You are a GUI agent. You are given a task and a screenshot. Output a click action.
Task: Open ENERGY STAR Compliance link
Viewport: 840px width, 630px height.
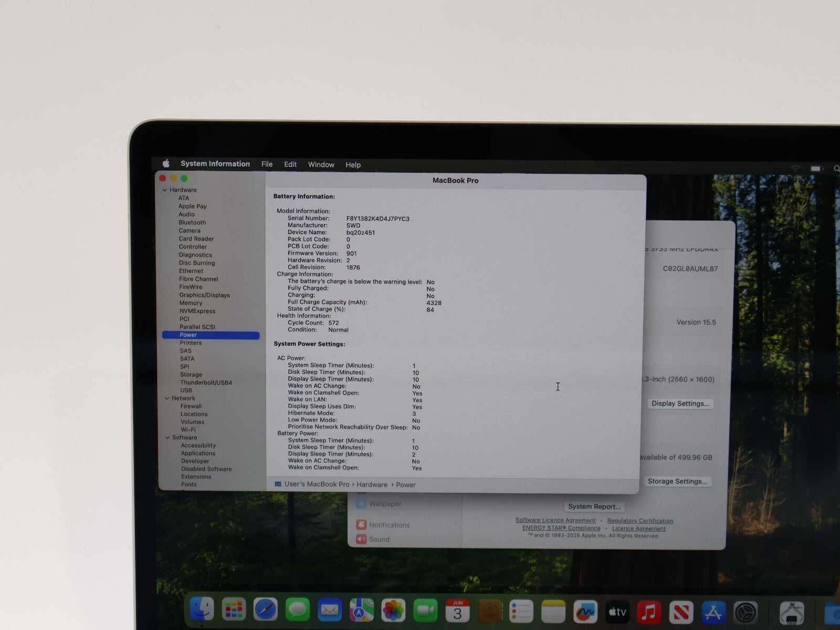point(561,528)
